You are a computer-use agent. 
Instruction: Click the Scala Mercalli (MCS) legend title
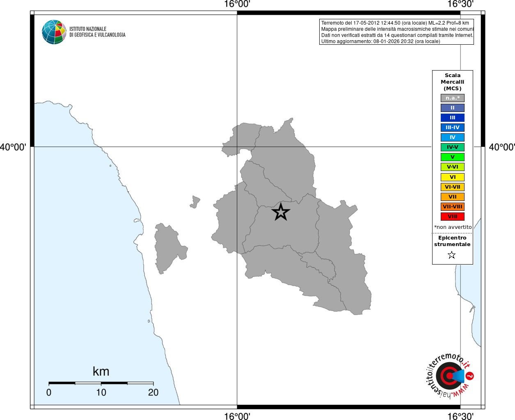tap(452, 82)
